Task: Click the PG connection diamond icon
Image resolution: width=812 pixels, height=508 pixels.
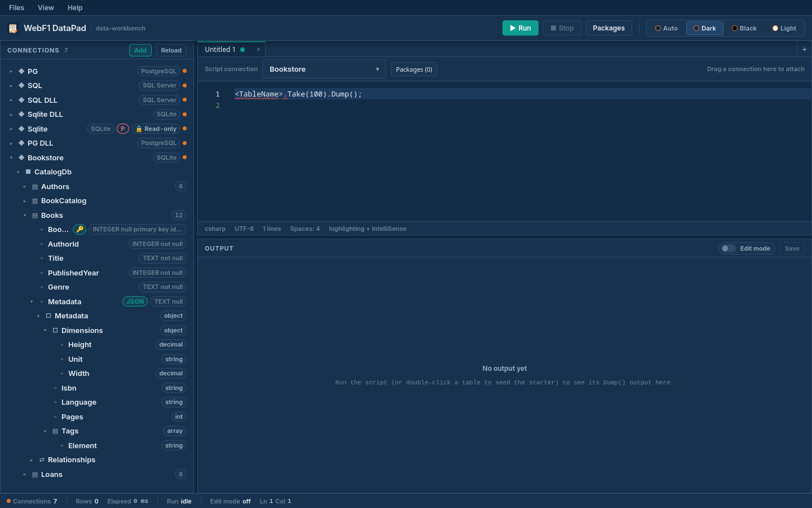Action: [21, 71]
